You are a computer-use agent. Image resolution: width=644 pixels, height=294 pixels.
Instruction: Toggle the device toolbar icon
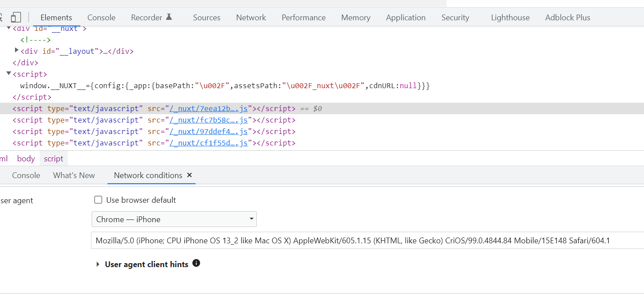(x=16, y=18)
